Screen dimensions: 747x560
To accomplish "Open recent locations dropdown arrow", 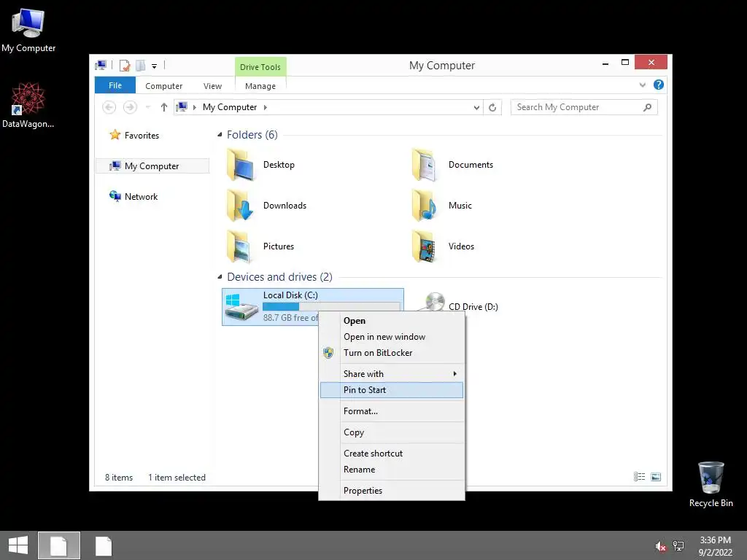I will click(147, 107).
